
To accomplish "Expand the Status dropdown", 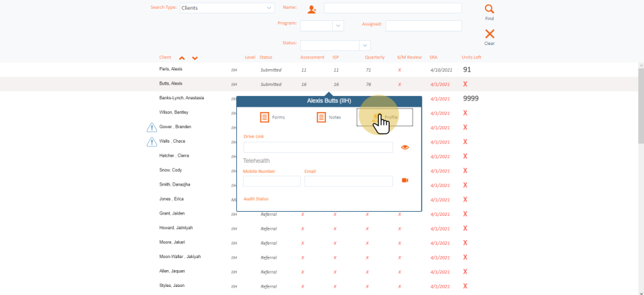I will [x=365, y=45].
